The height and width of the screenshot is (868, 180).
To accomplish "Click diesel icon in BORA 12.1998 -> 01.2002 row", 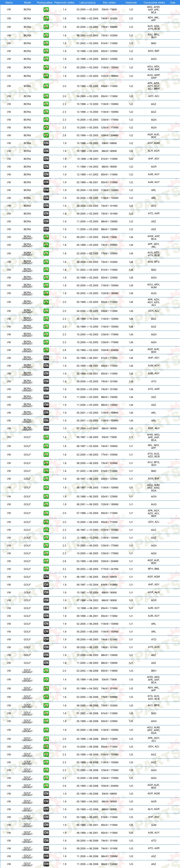I will coord(46,174).
